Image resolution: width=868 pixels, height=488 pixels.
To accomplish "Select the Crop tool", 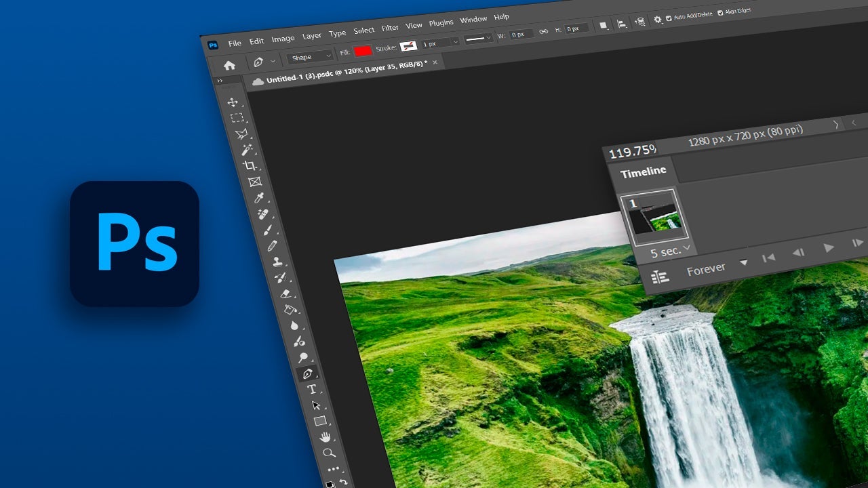I will [250, 166].
